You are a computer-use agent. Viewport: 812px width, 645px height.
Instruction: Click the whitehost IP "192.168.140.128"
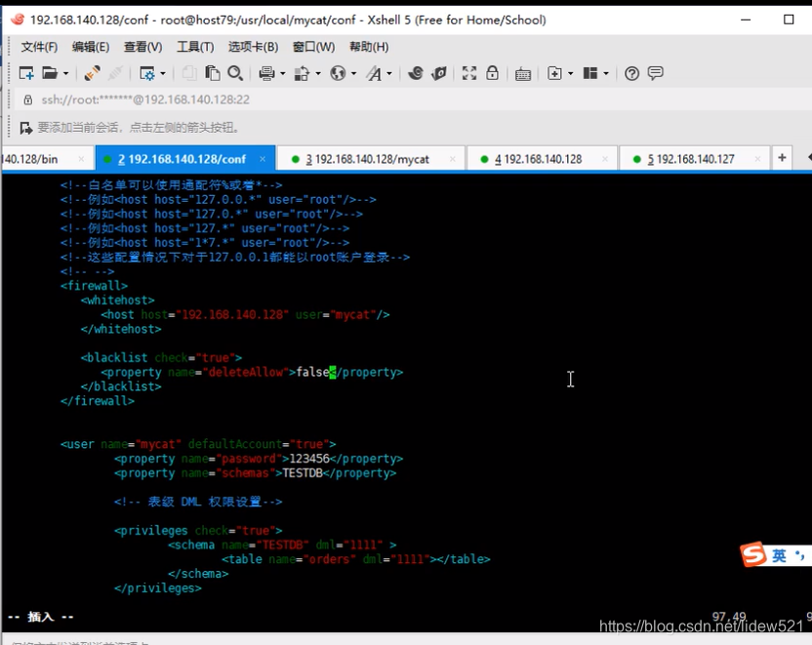click(x=232, y=314)
